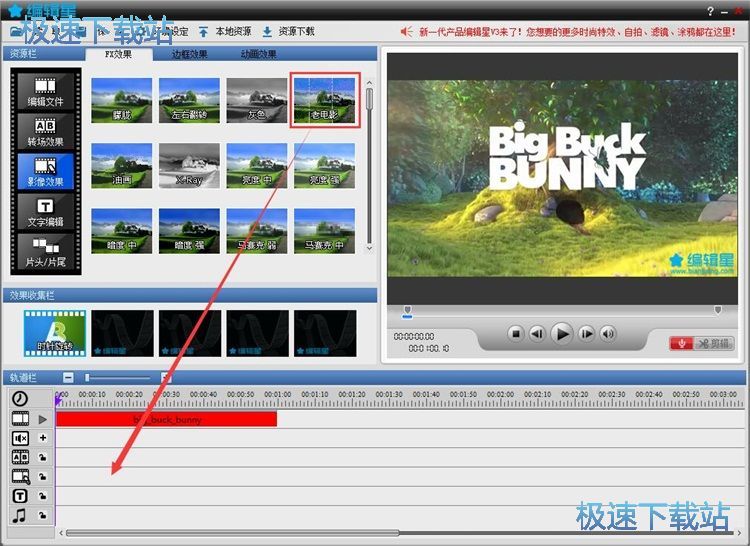
Task: Step to the previous frame
Action: (x=537, y=334)
